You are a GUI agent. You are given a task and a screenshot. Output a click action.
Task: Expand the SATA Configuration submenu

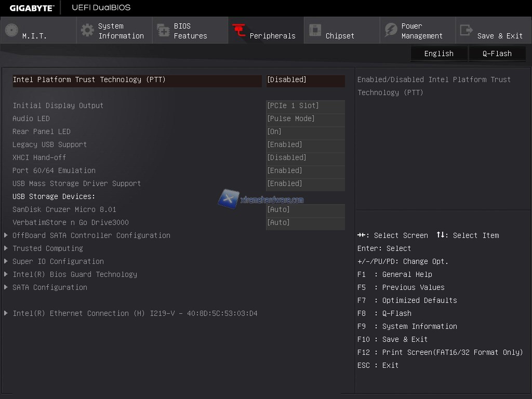[x=50, y=287]
